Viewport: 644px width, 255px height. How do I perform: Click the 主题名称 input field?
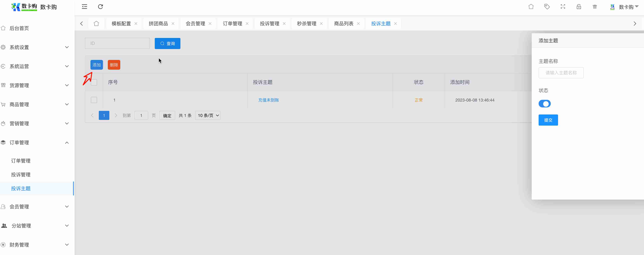[x=561, y=73]
